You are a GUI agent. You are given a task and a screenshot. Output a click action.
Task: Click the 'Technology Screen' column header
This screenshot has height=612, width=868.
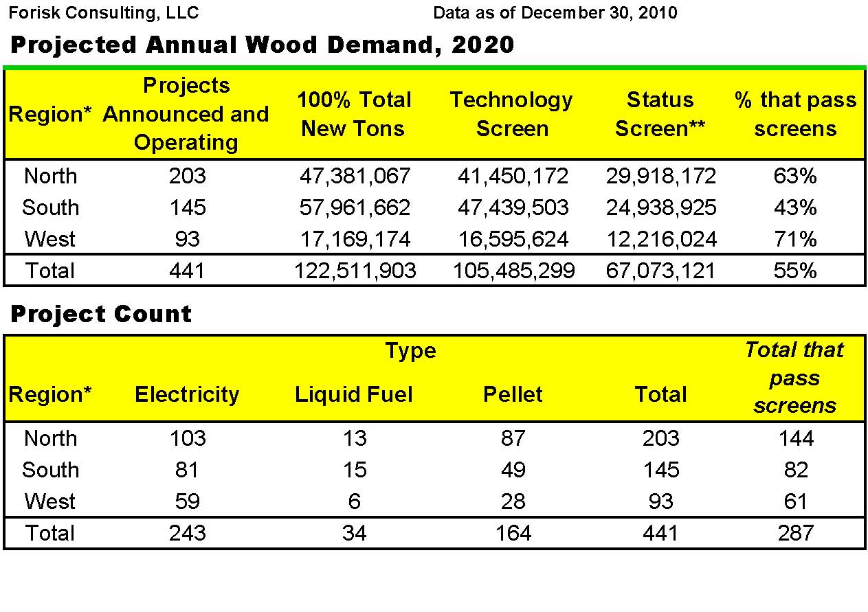click(x=511, y=114)
